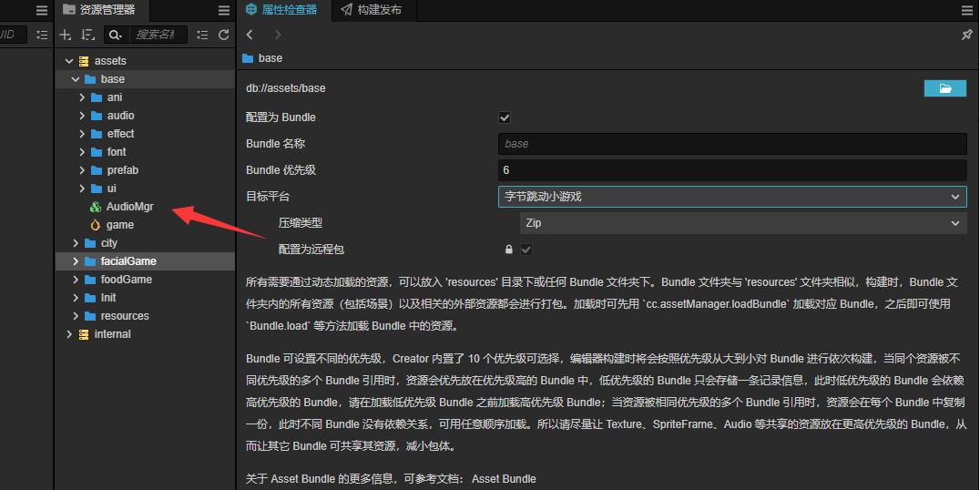Screen dimensions: 980x490
Task: Click the Bundle 名称 input field
Action: pos(732,144)
